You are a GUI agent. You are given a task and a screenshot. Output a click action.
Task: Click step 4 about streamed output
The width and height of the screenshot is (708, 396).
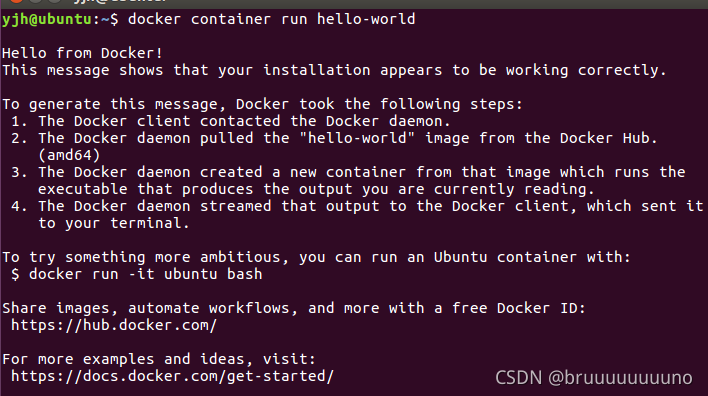[x=357, y=206]
